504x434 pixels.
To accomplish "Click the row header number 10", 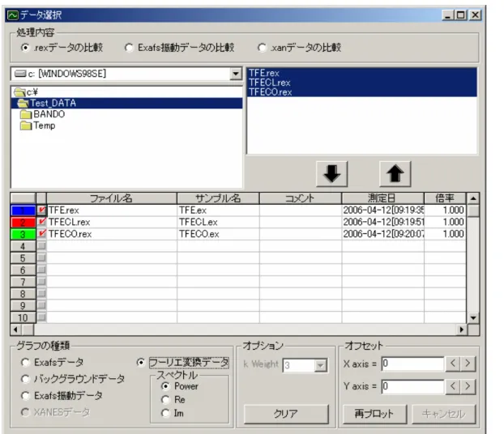I will pyautogui.click(x=23, y=317).
